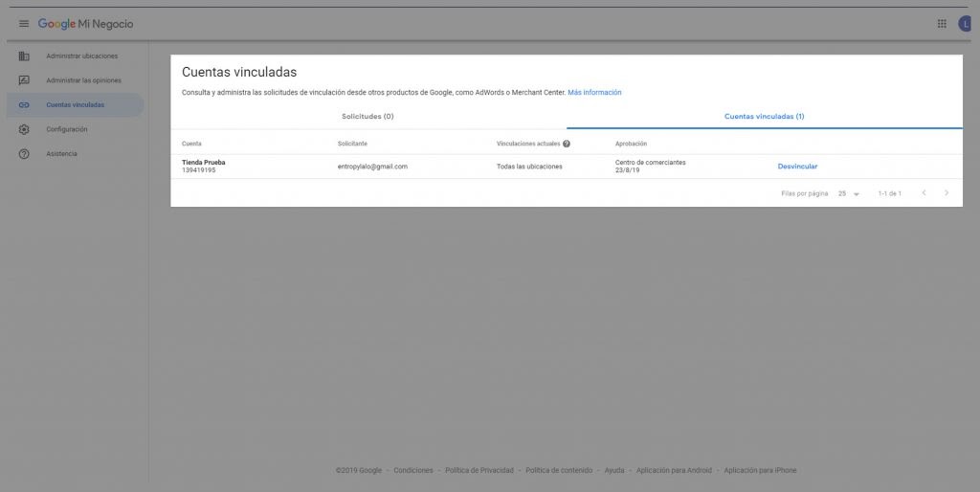
Task: Click the Vinculaciones actuales column header
Action: pyautogui.click(x=528, y=144)
